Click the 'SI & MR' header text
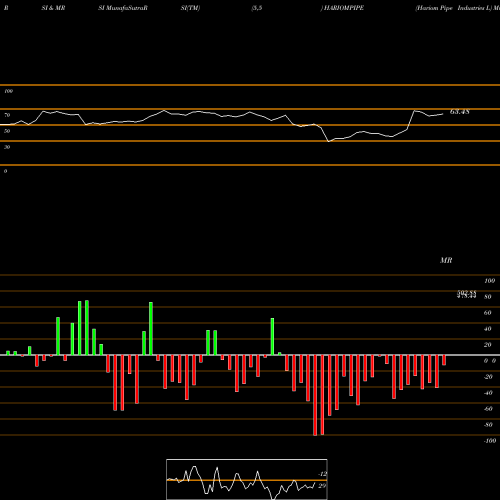500x500 pixels. 53,8
